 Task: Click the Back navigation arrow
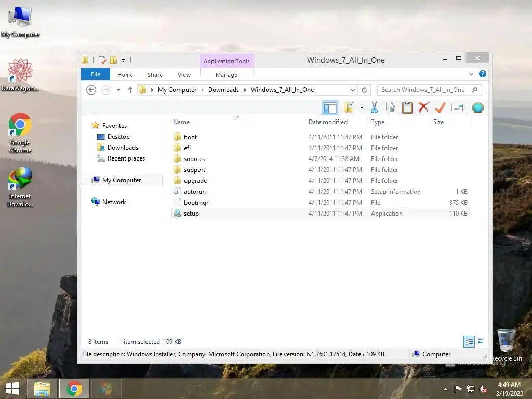91,90
